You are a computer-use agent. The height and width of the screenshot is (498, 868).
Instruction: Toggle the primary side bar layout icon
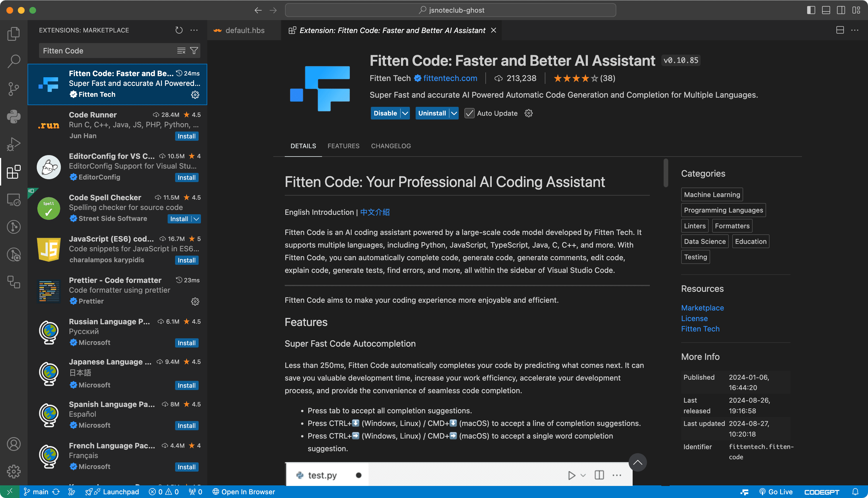[x=811, y=10]
